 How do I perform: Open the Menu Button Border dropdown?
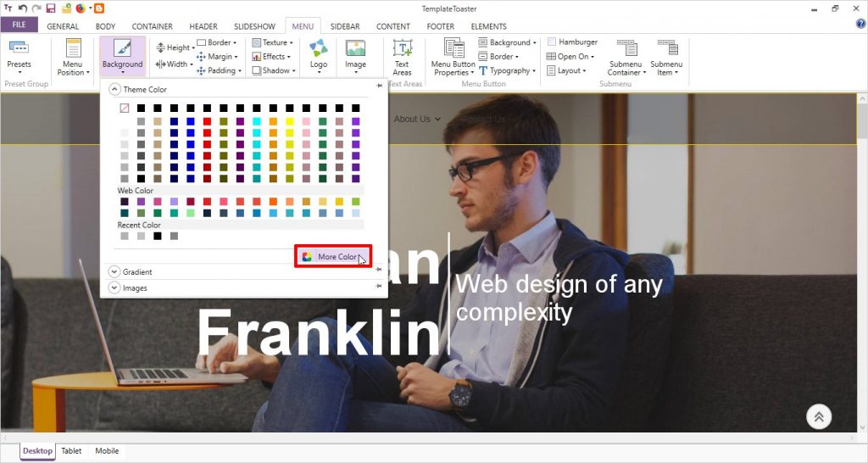point(498,57)
